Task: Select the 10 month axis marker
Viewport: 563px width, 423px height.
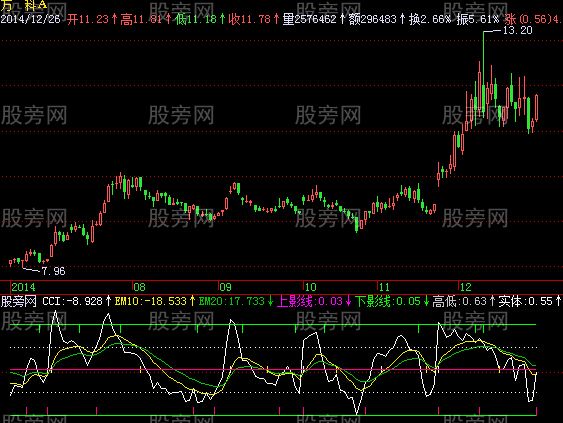Action: (311, 287)
